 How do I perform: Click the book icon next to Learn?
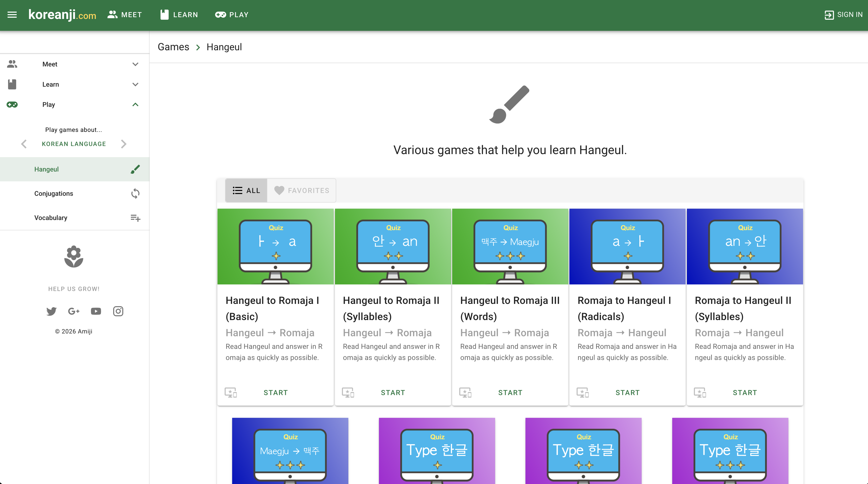click(12, 84)
